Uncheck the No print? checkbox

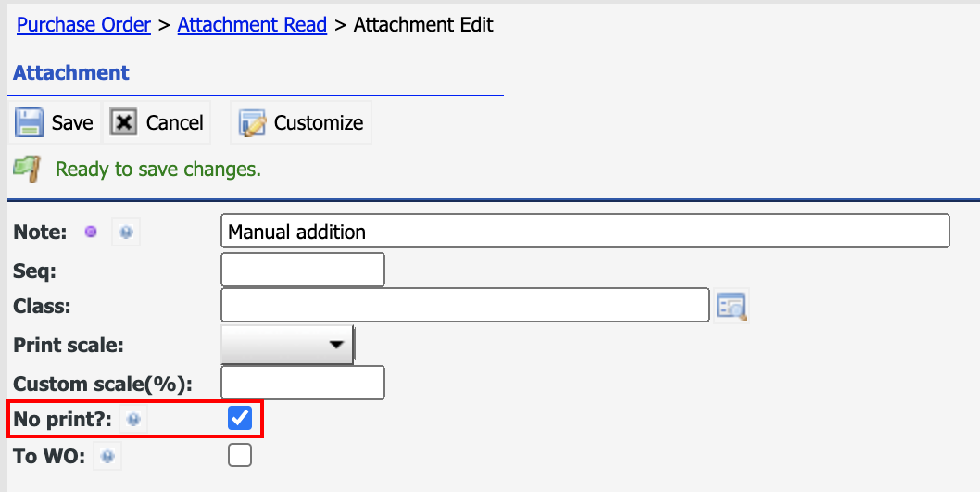pyautogui.click(x=240, y=418)
